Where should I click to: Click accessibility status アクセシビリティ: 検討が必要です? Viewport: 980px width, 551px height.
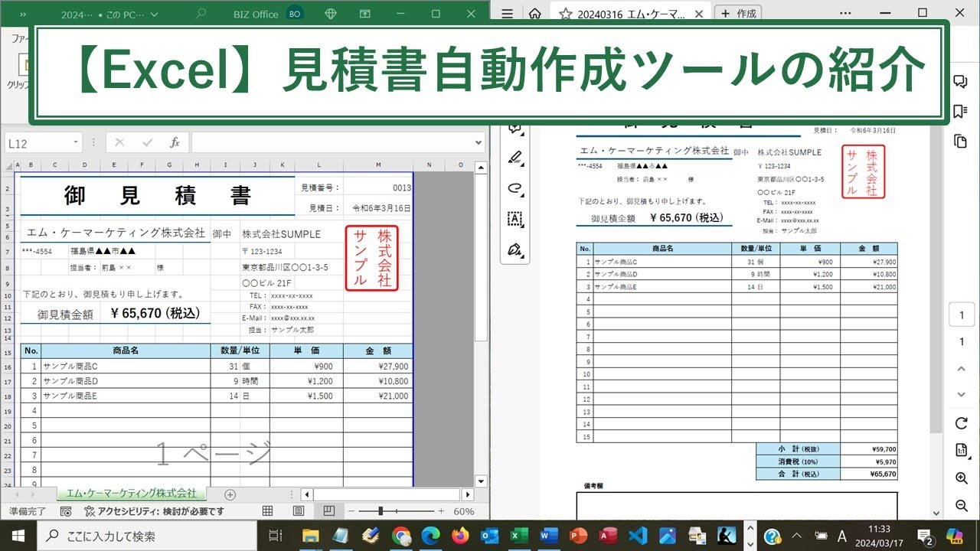[x=154, y=511]
